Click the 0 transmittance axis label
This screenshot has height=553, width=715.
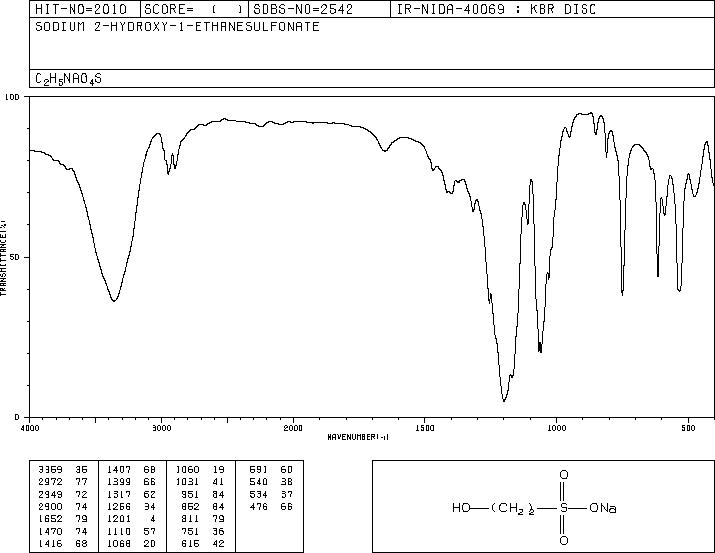pos(17,417)
